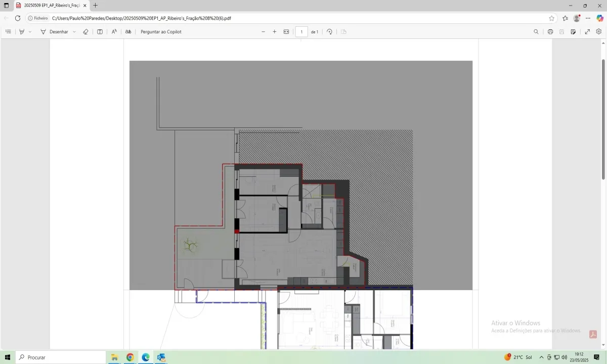Screen dimensions: 607x364
Task: Toggle the read aloud tool
Action: (114, 32)
